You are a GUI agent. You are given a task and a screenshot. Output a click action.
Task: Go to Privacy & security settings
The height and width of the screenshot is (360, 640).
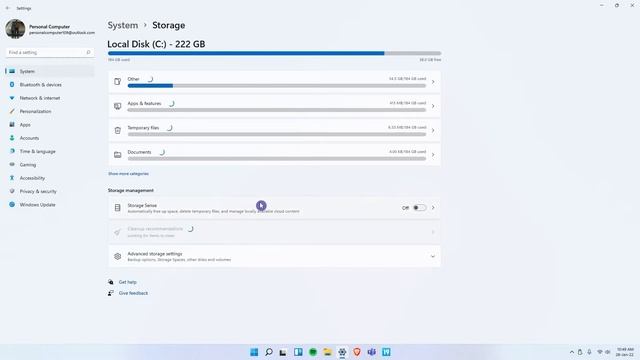coord(49,191)
